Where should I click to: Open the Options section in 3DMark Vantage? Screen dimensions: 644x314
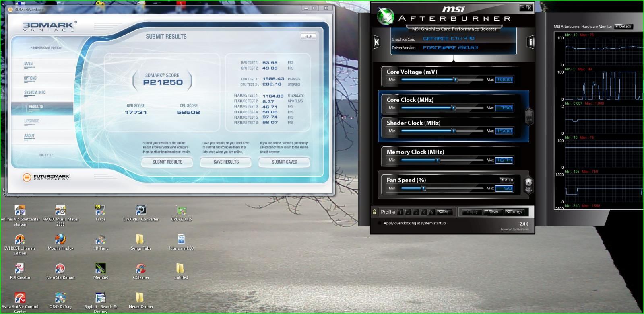click(x=30, y=78)
